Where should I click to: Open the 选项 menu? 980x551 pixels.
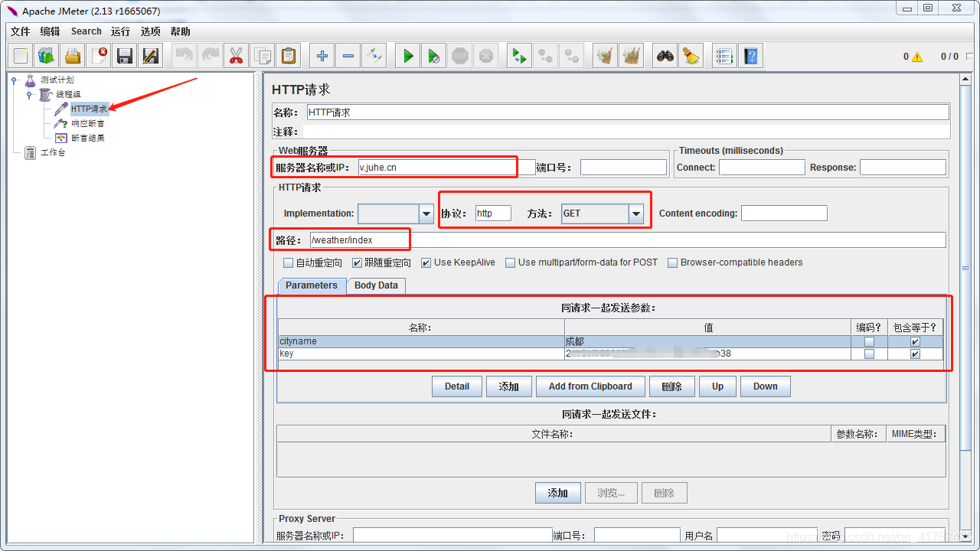[x=151, y=31]
